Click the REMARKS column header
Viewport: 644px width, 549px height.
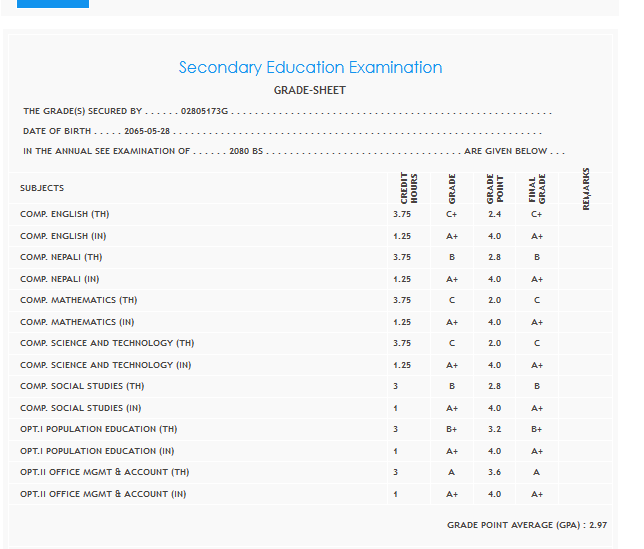pos(585,187)
